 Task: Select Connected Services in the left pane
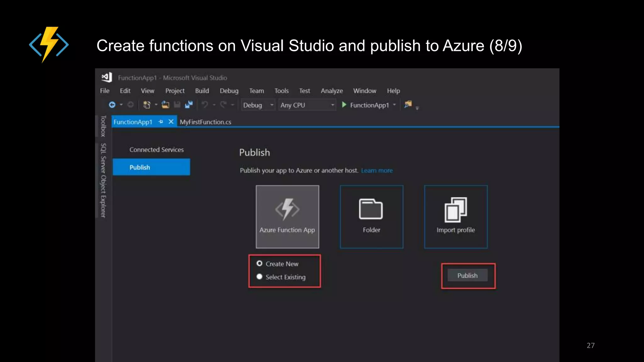click(157, 150)
